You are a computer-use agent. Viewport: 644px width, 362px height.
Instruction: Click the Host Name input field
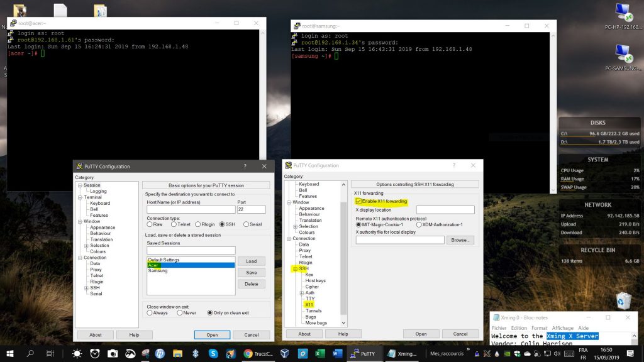click(191, 209)
